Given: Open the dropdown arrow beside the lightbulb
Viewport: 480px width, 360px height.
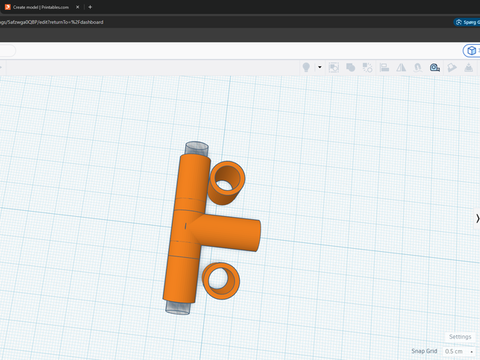Looking at the screenshot, I should tap(320, 67).
